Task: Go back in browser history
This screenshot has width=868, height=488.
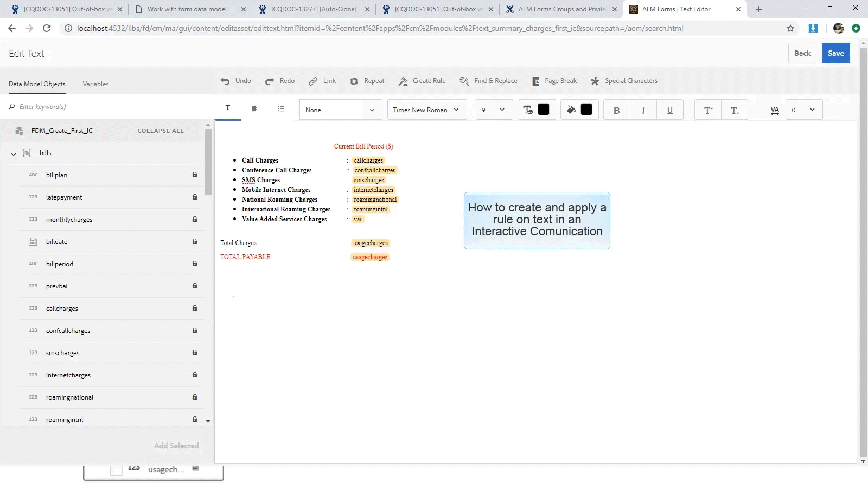Action: pos(12,28)
